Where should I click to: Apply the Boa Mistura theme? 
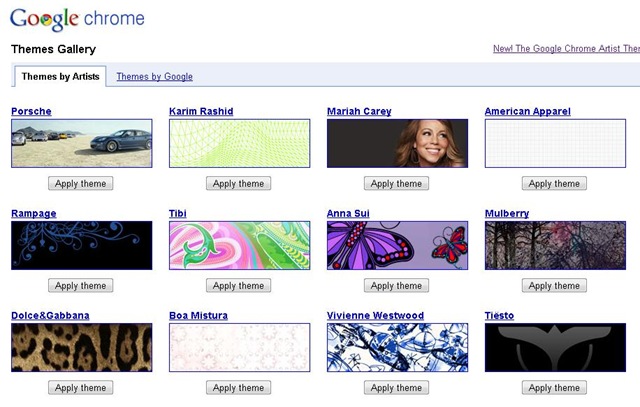pos(238,387)
